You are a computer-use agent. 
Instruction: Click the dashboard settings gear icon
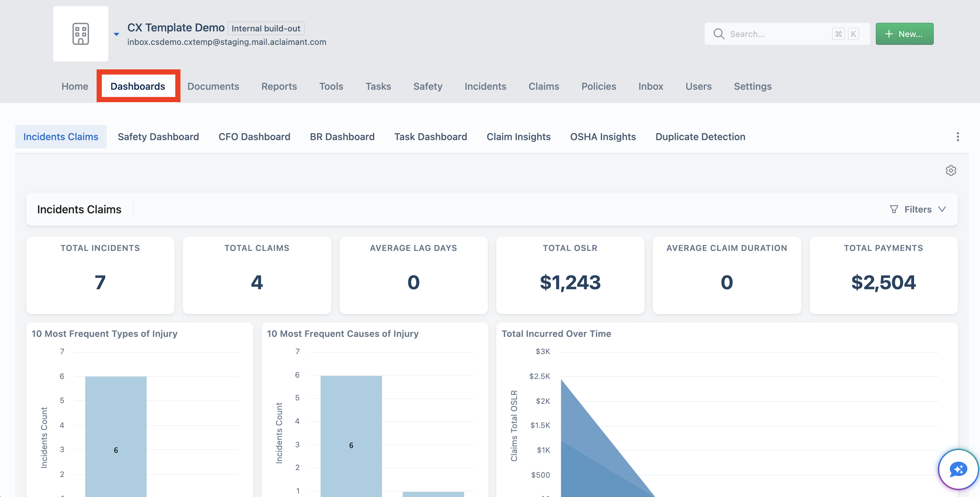(x=951, y=170)
